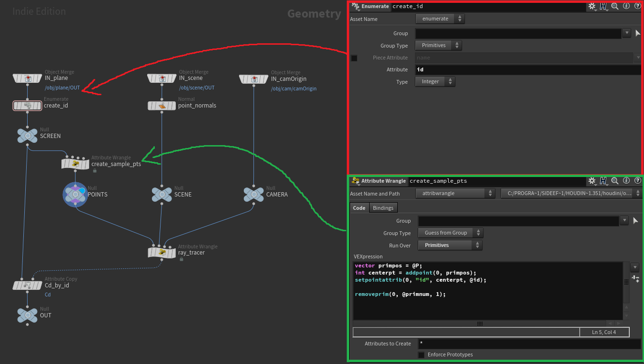Expand Group dropdown arrow in Attribute Wrangle panel

pyautogui.click(x=624, y=221)
